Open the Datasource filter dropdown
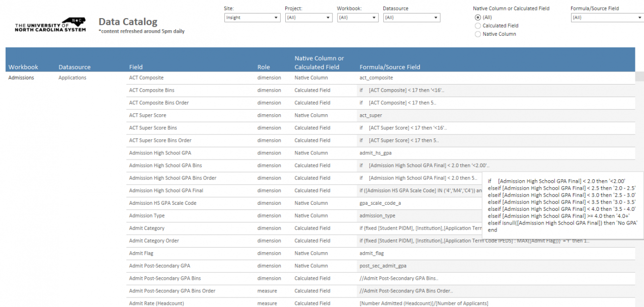 pyautogui.click(x=412, y=17)
